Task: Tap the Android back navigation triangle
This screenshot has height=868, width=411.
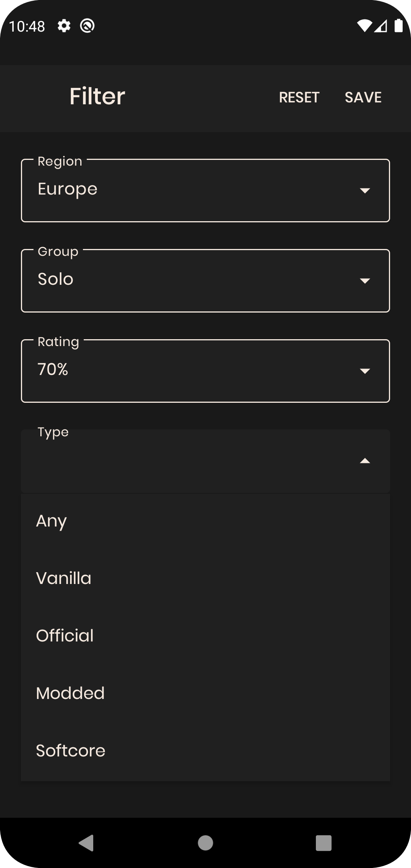Action: click(86, 842)
